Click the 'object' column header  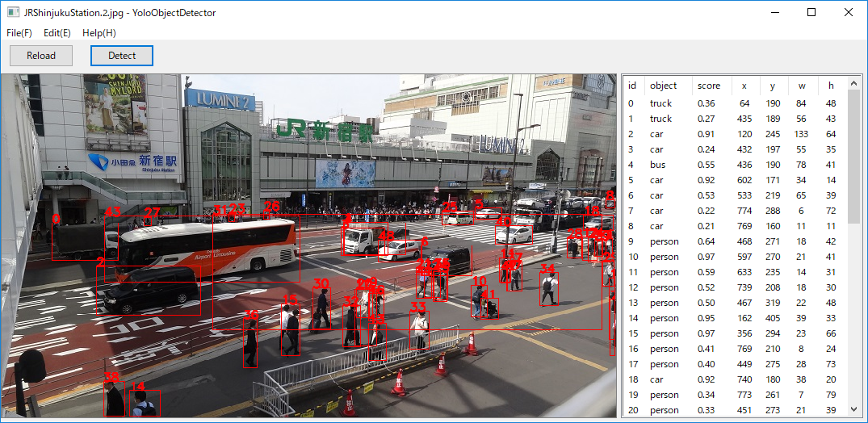coord(669,86)
